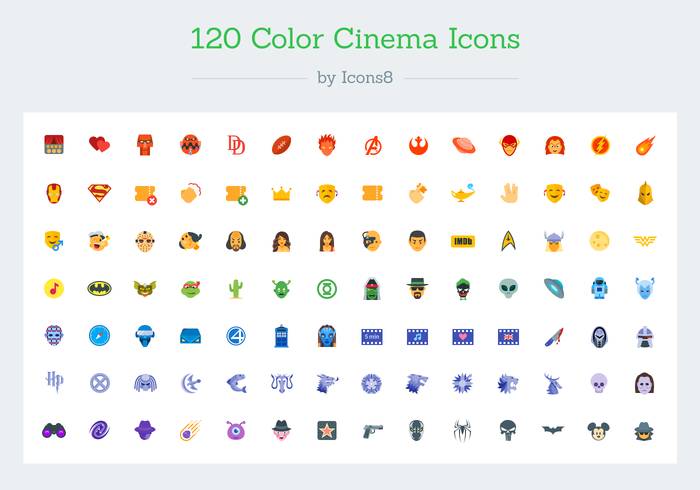This screenshot has width=700, height=490.
Task: Select the dark bat silhouette icon
Action: (x=553, y=430)
